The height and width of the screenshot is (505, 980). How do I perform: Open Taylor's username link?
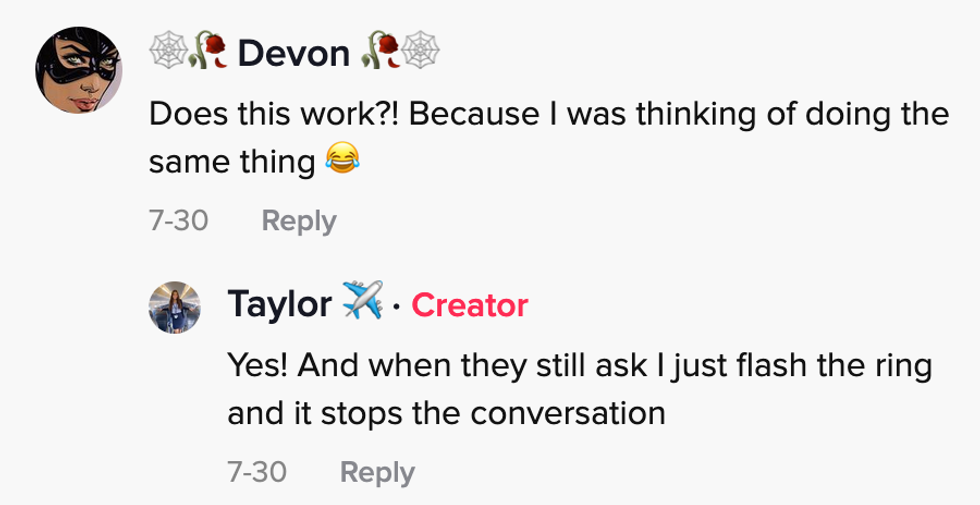(280, 305)
